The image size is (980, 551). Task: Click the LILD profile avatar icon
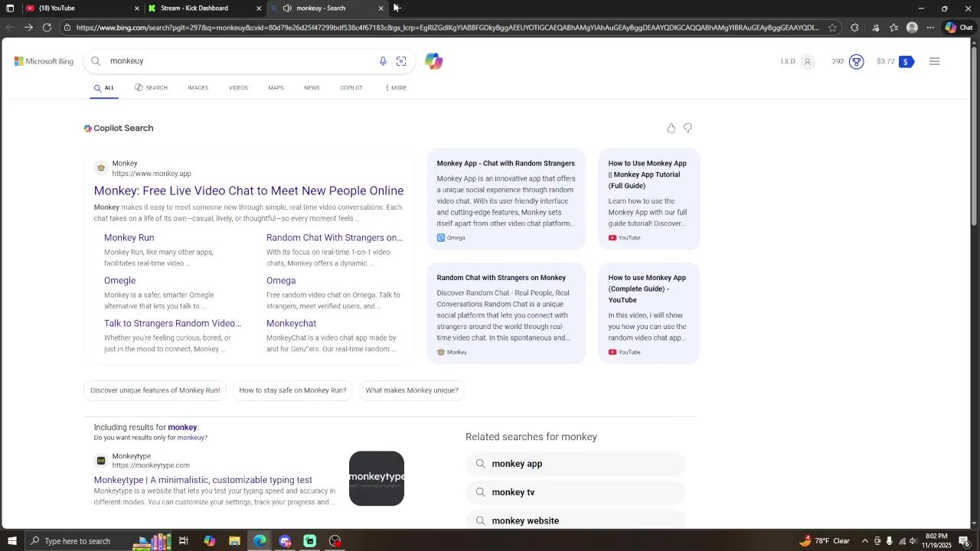807,61
